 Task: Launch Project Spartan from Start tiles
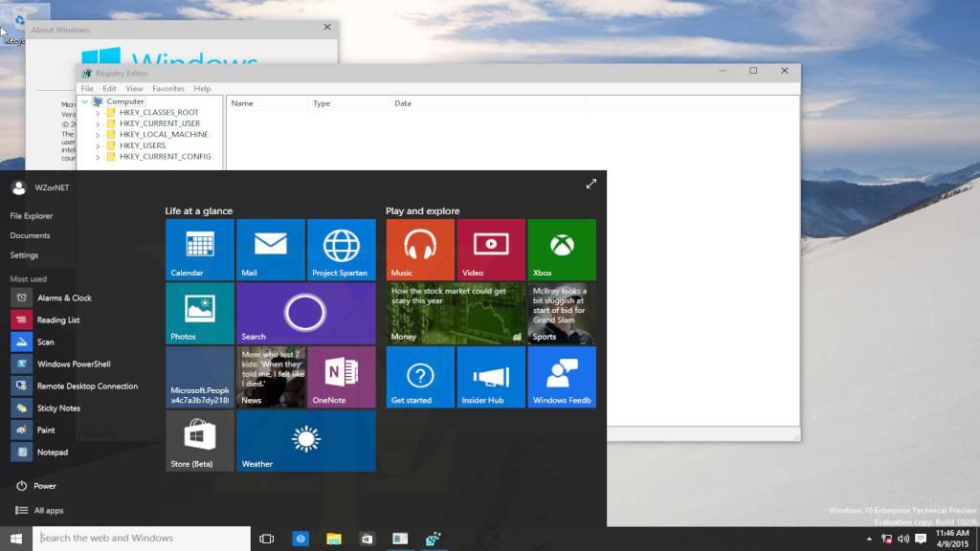(x=342, y=249)
